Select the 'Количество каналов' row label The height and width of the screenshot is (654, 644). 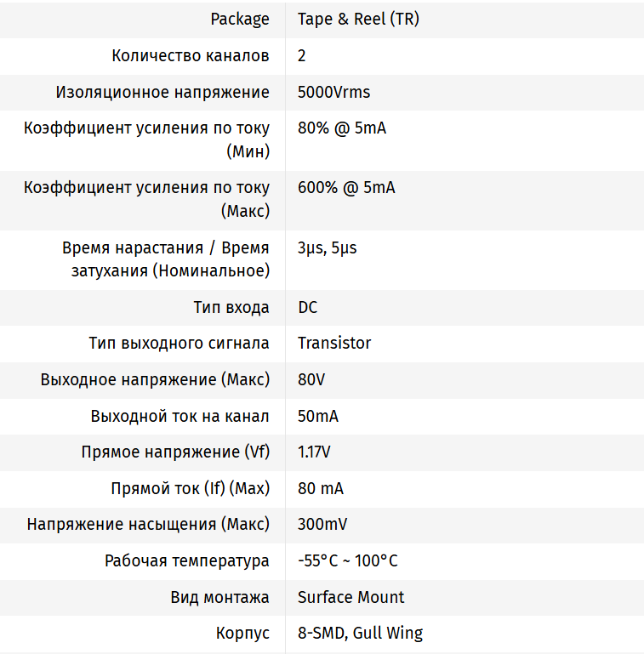pos(191,56)
